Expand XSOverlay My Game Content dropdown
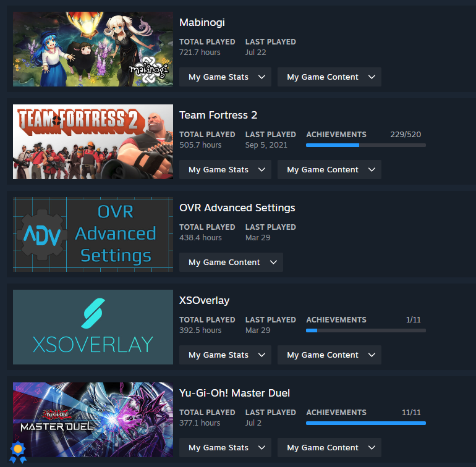 click(x=329, y=355)
